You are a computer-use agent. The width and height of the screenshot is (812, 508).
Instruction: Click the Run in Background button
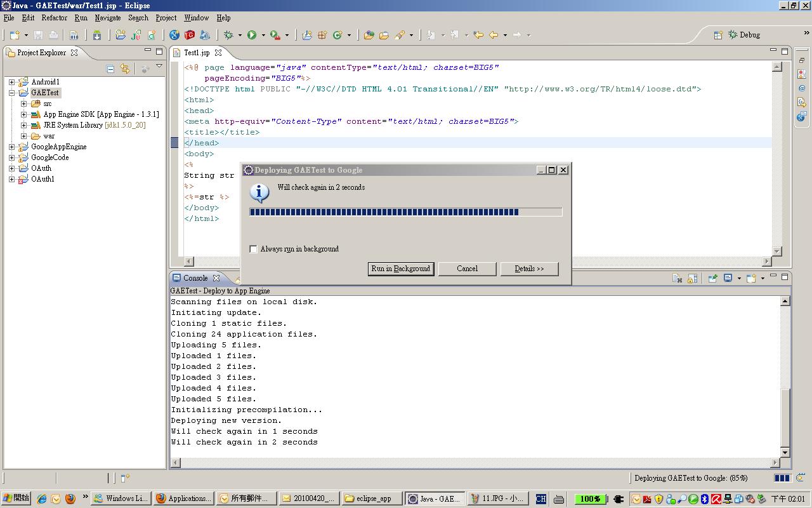click(401, 269)
